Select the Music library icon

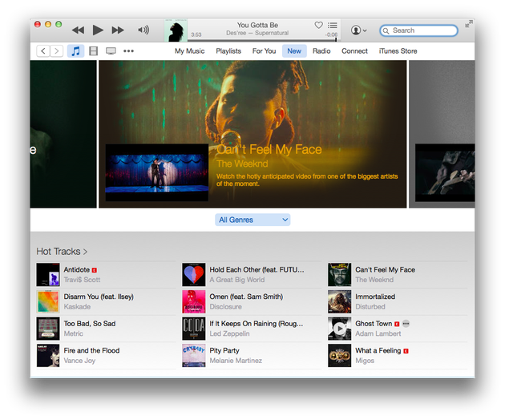(75, 50)
